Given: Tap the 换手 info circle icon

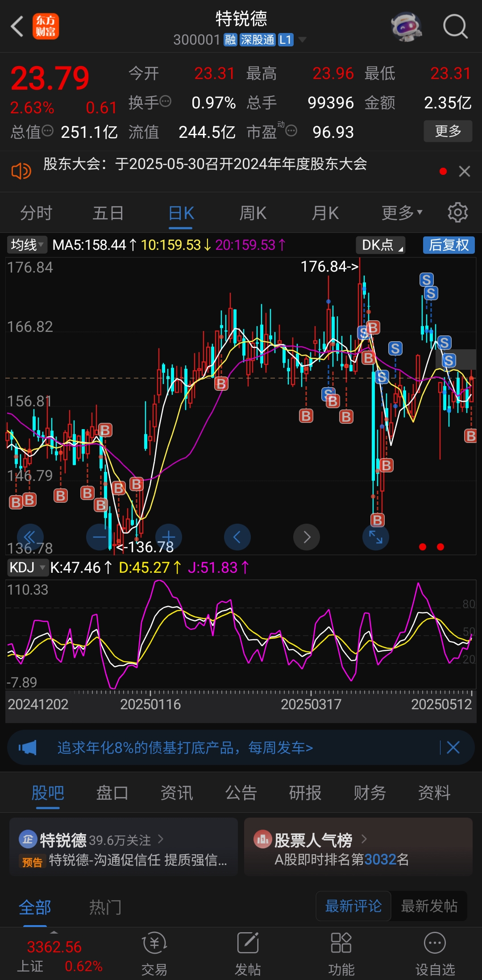Looking at the screenshot, I should [165, 101].
